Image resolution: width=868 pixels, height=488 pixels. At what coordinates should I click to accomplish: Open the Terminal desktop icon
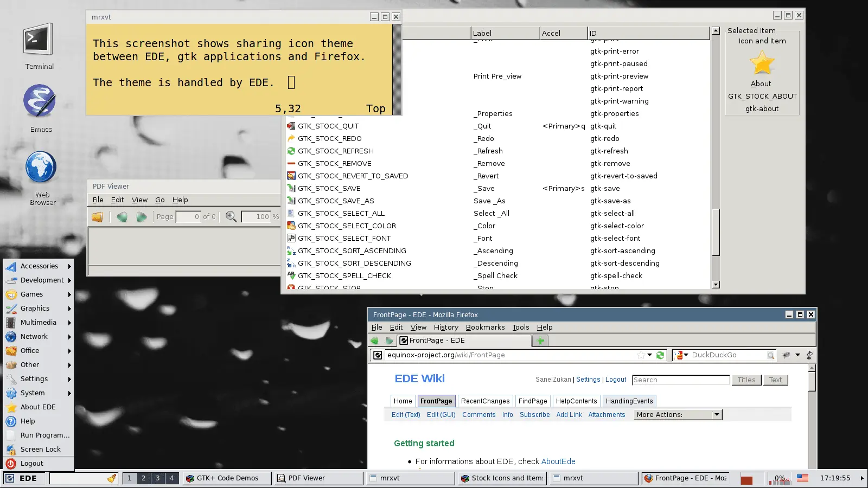(x=39, y=40)
